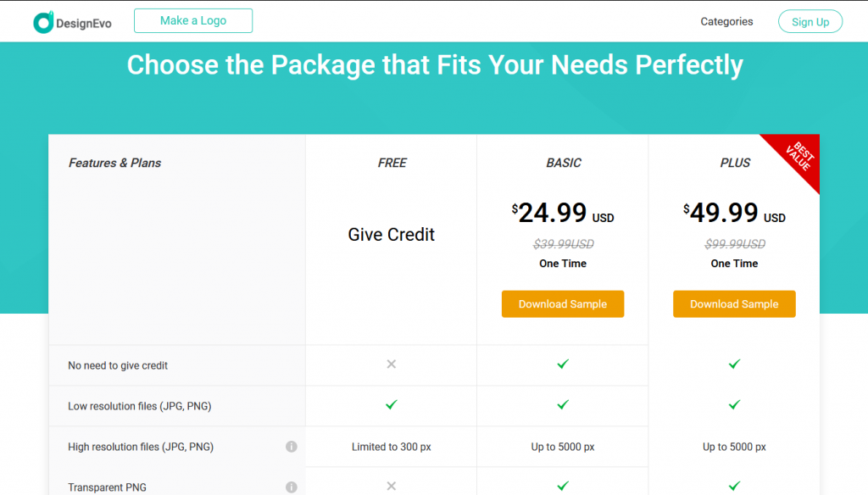Click the BASIC checkmark for Transparent PNG
Screen dimensions: 868x495
coord(563,486)
